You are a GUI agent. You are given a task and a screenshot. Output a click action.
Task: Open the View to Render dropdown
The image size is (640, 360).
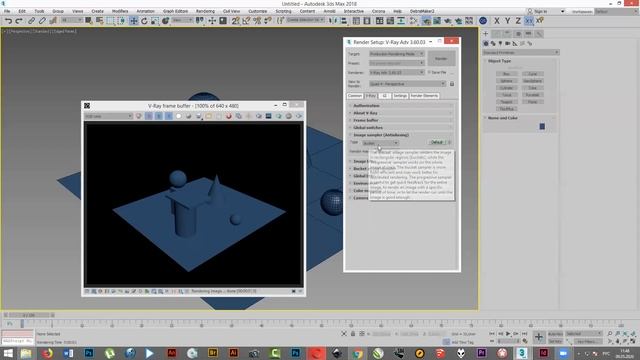point(407,84)
